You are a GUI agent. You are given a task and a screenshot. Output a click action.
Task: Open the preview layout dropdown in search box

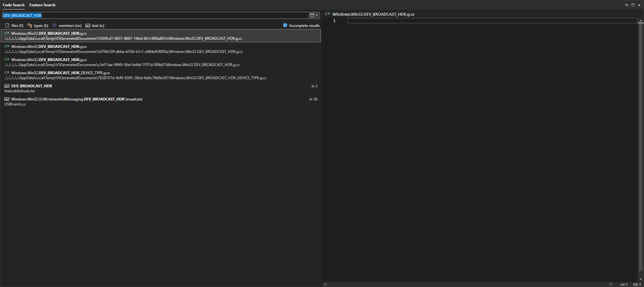(x=314, y=15)
